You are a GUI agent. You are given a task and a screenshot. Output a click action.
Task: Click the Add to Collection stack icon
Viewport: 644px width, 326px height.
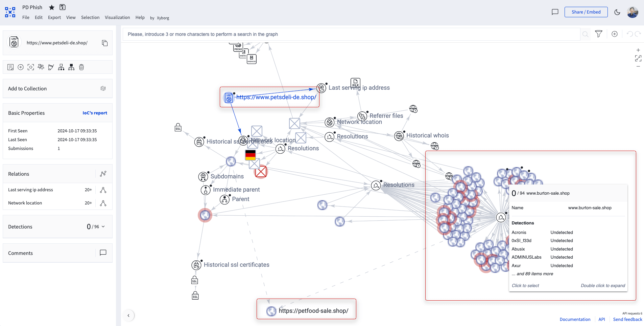click(103, 88)
